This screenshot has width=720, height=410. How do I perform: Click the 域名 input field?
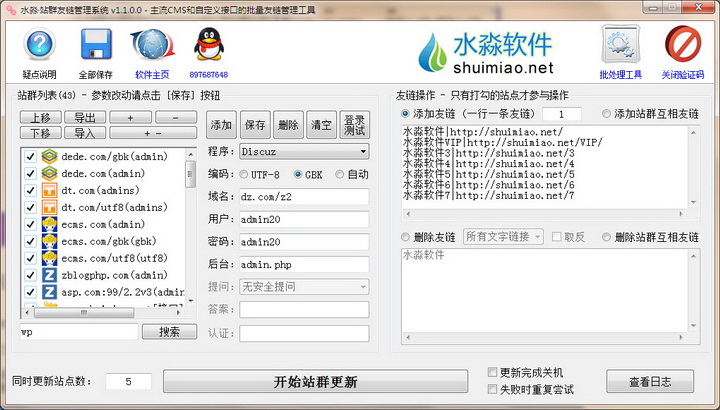[304, 197]
